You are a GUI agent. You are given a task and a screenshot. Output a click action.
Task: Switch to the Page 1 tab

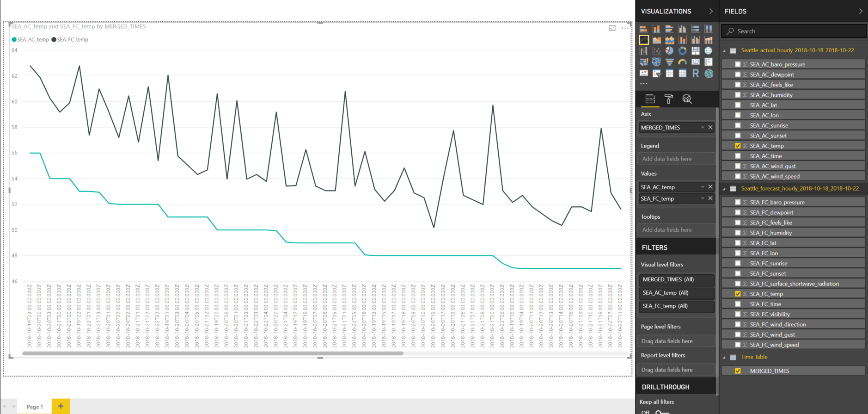pos(35,407)
